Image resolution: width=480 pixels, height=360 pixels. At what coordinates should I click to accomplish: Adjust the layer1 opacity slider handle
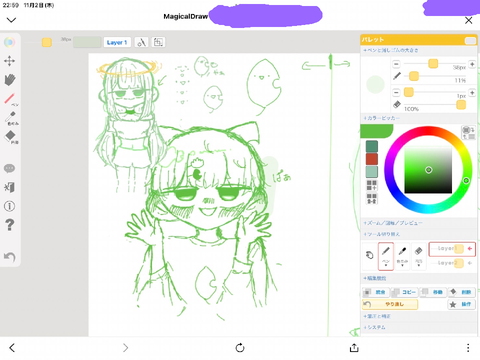(x=459, y=249)
